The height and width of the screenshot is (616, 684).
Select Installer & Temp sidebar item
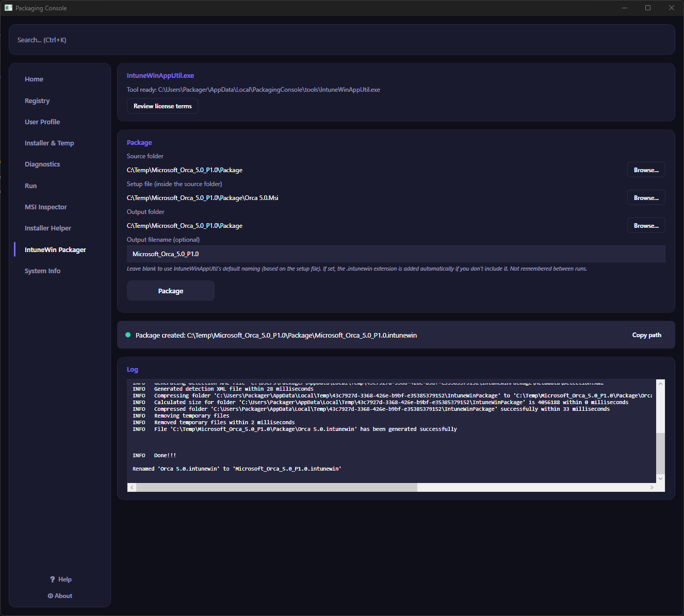(50, 143)
